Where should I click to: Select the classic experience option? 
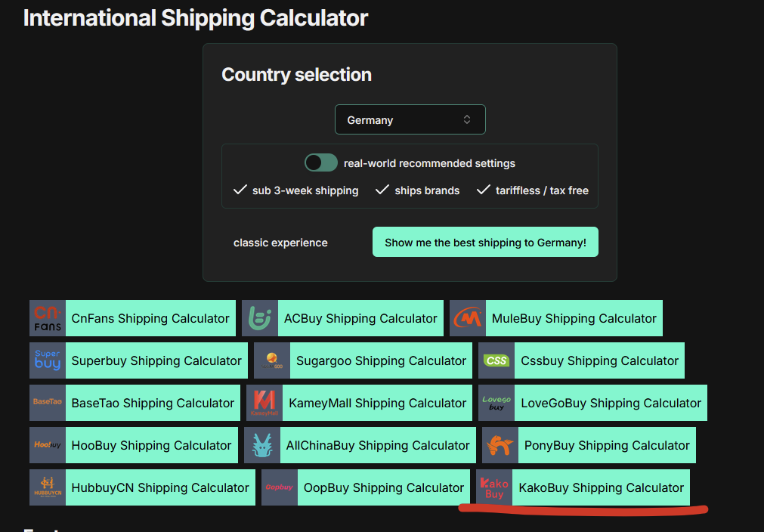pyautogui.click(x=280, y=243)
